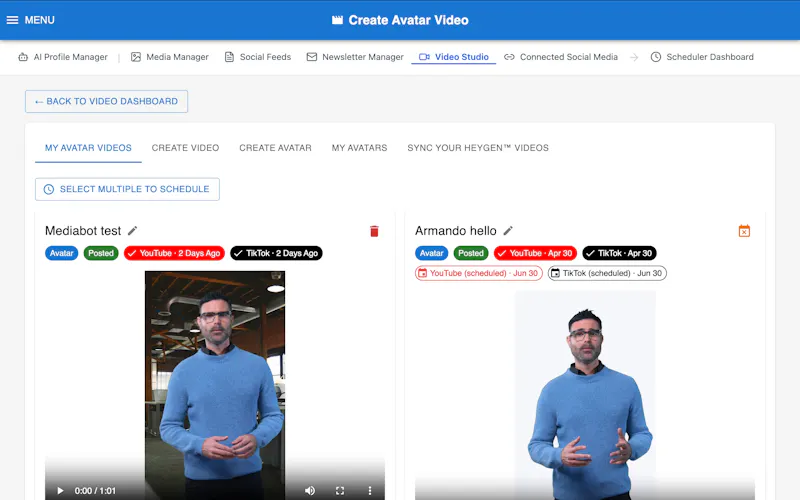Screen dimensions: 800x500
Task: Click the Mediabot test title text
Action: click(83, 231)
